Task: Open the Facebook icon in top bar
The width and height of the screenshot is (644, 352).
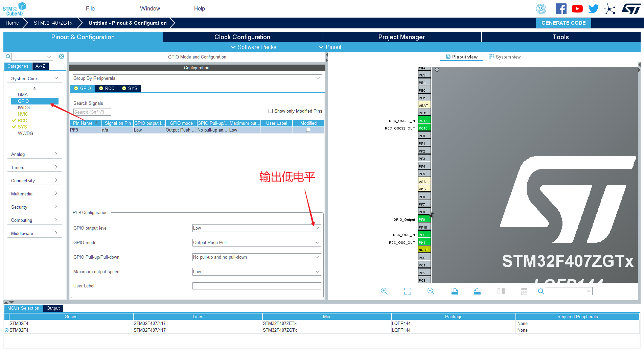Action: tap(561, 9)
